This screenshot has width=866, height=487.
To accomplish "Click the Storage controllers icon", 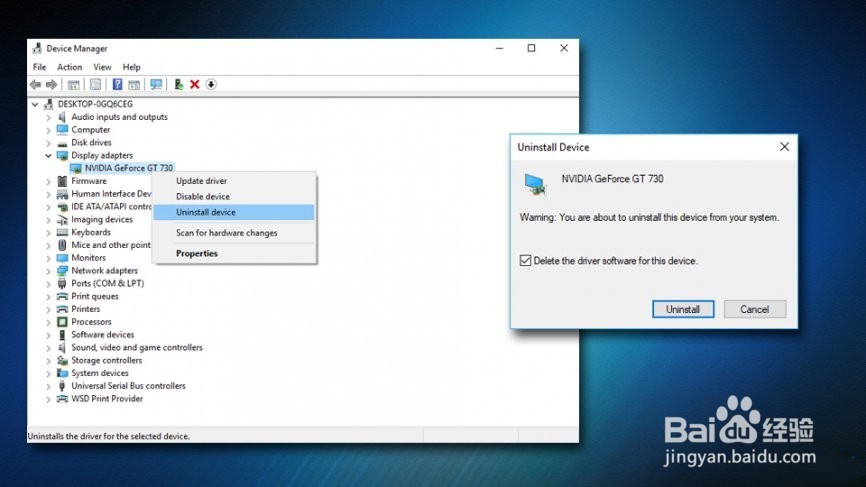I will [62, 361].
